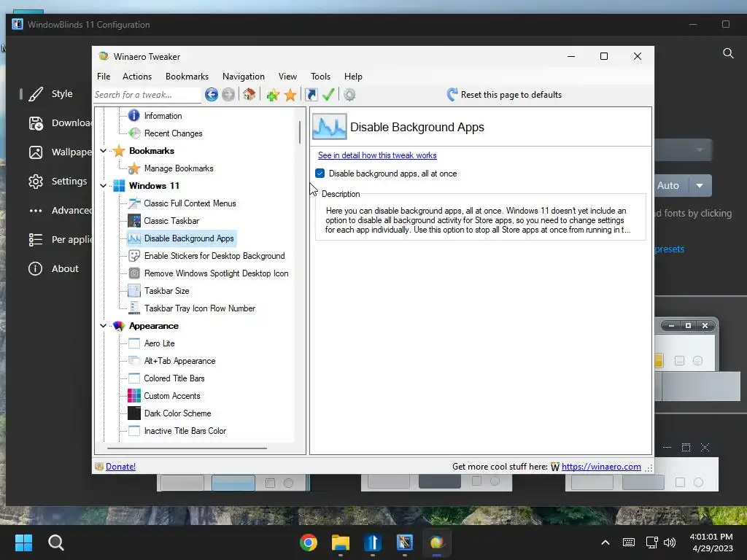The height and width of the screenshot is (560, 747).
Task: Select Manage Bookmarks in tree
Action: [x=179, y=168]
